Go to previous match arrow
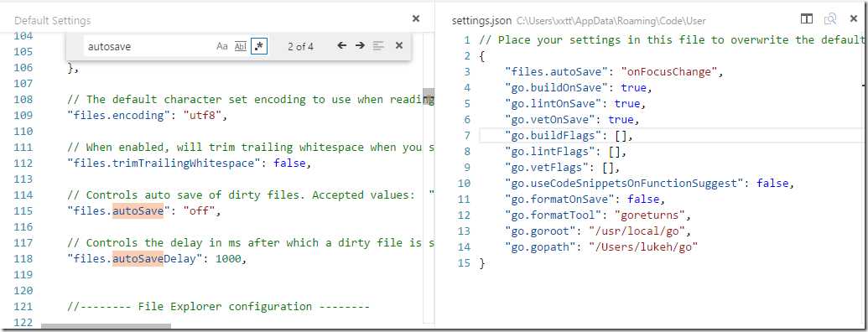868x332 pixels. tap(342, 46)
